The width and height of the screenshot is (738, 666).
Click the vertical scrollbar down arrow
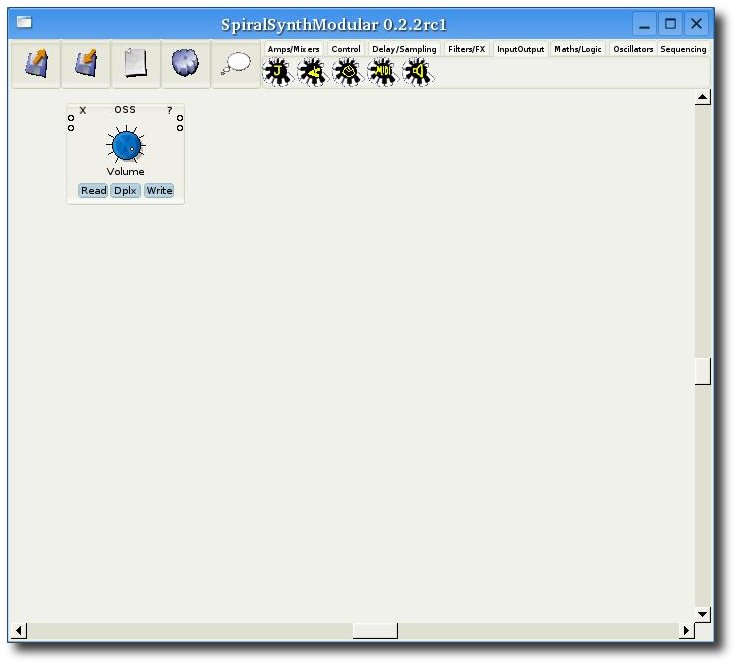(x=703, y=614)
